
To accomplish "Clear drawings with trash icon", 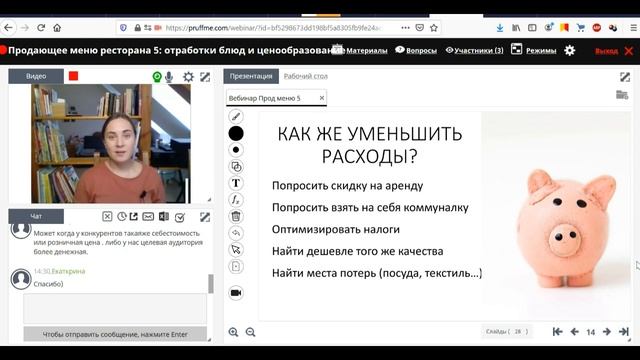I will click(x=236, y=216).
